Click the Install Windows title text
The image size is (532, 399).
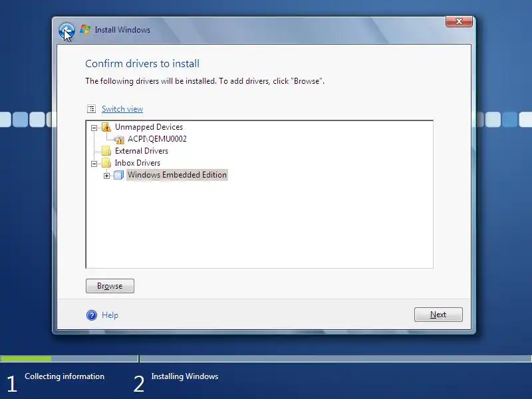(x=122, y=30)
